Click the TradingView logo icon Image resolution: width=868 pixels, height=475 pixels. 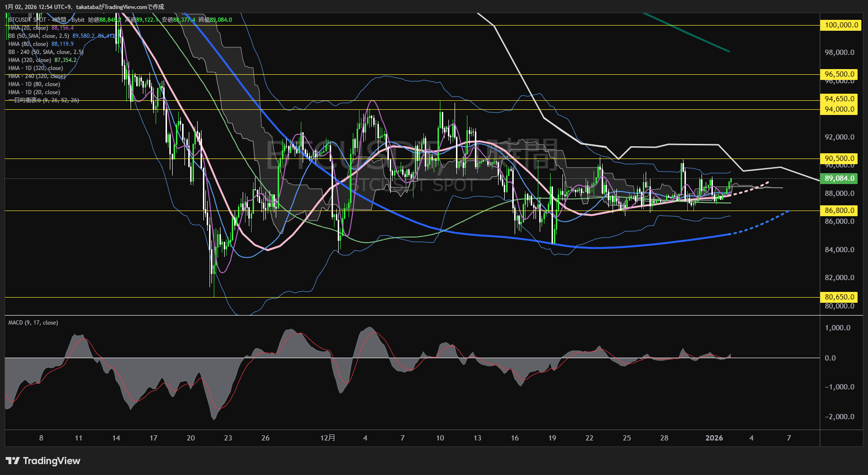pyautogui.click(x=13, y=461)
